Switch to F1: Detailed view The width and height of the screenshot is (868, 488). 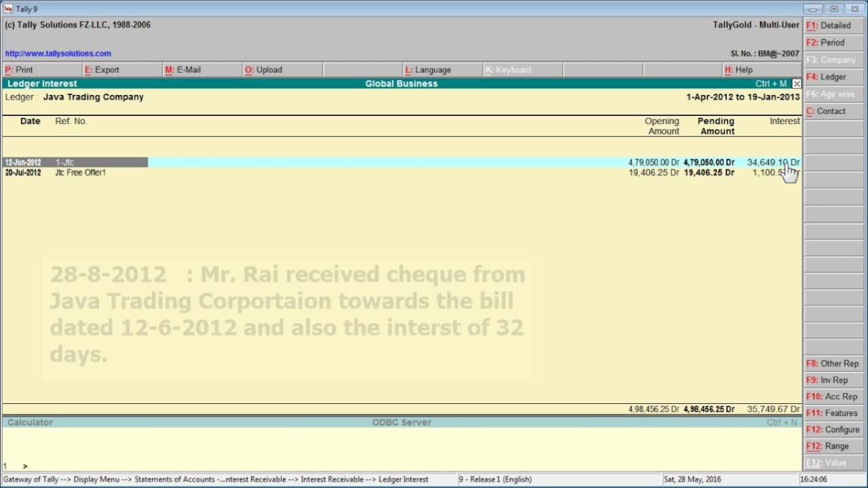[835, 25]
